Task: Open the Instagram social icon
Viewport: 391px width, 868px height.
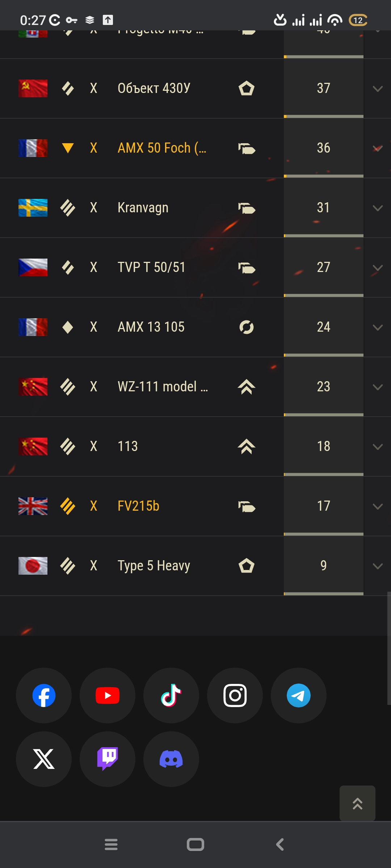Action: point(235,695)
